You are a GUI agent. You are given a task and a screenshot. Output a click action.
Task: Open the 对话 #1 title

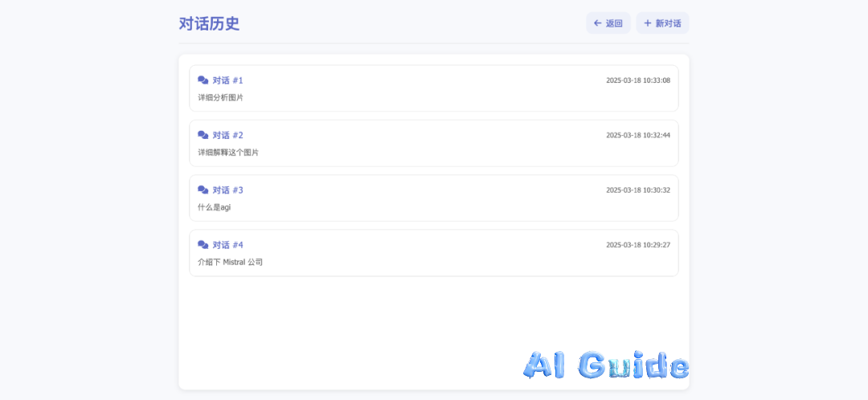click(228, 80)
